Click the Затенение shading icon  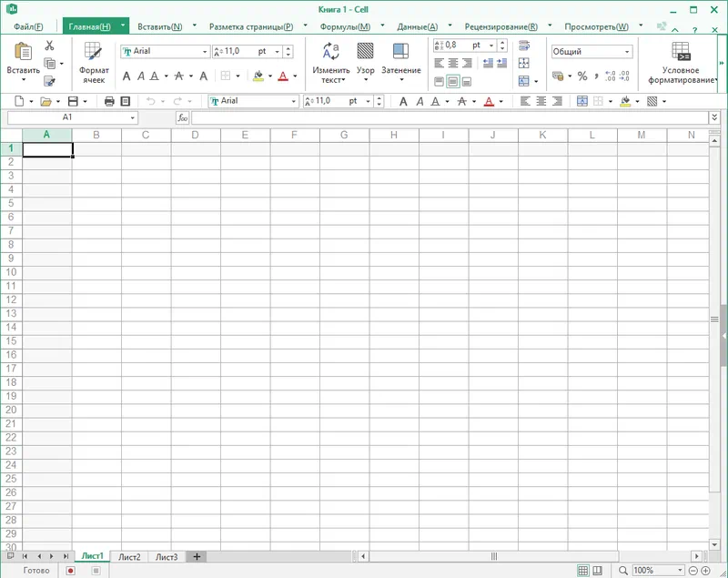coord(400,62)
